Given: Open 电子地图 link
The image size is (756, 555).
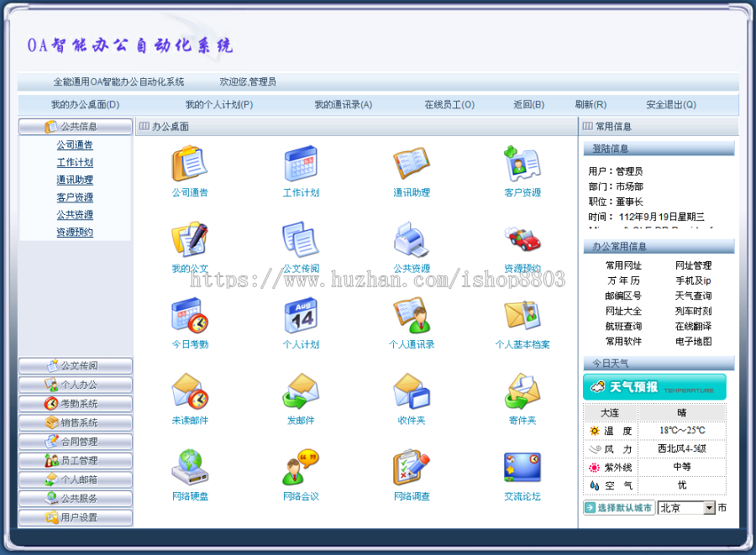Looking at the screenshot, I should point(693,342).
